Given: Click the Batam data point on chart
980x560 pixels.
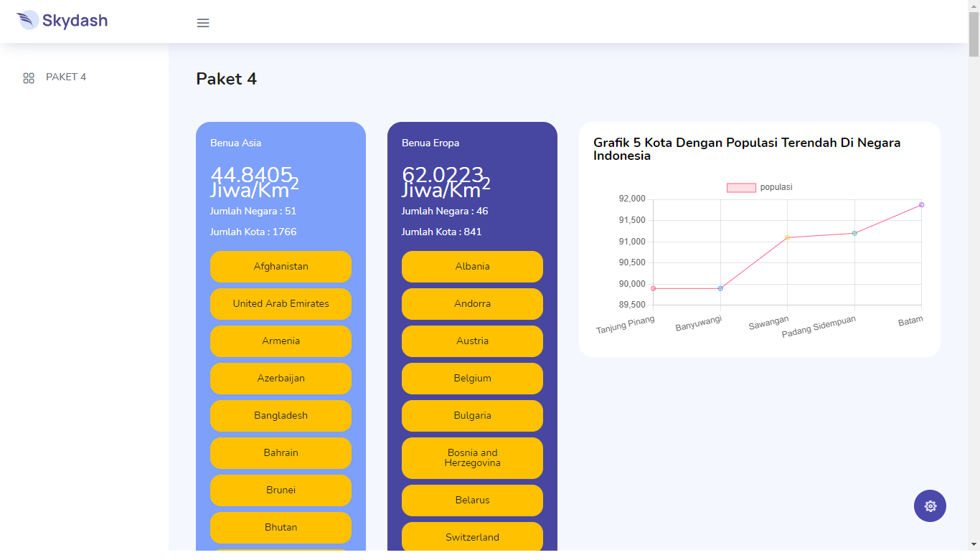Looking at the screenshot, I should pos(921,205).
